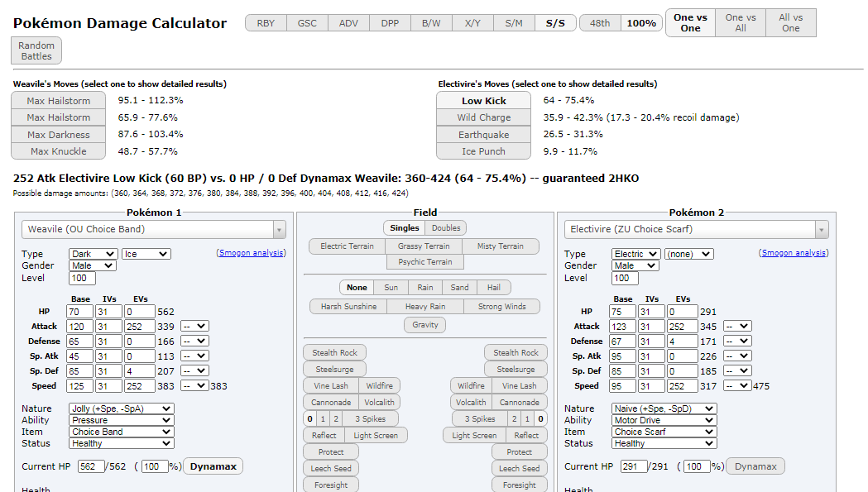
Task: Select the B/W generation tab
Action: [431, 23]
